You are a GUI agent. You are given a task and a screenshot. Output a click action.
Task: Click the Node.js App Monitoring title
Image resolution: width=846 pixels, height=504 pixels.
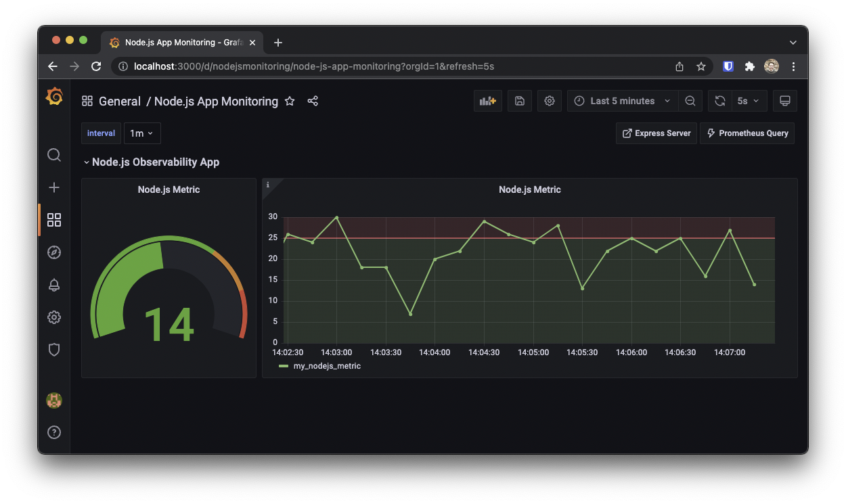[216, 101]
